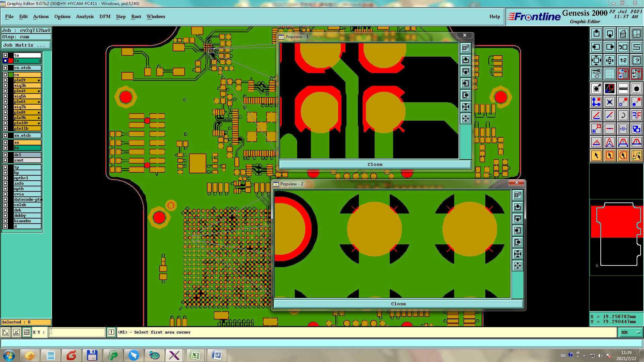Open the Analysis menu
The height and width of the screenshot is (362, 644).
pos(85,16)
